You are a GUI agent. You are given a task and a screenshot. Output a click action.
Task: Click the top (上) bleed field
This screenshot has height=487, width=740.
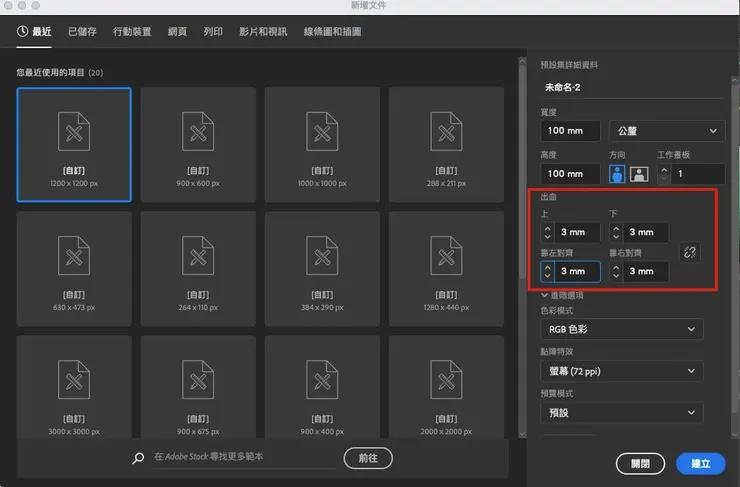(x=577, y=232)
